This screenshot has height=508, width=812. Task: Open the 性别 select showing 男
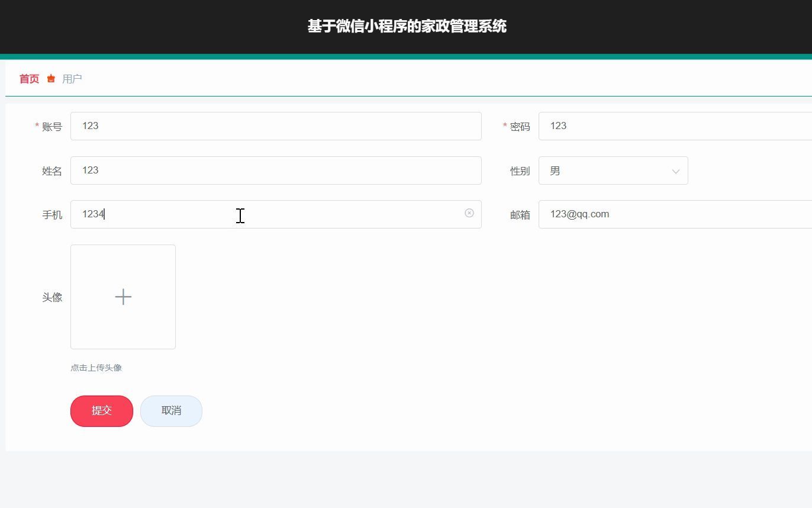coord(613,171)
